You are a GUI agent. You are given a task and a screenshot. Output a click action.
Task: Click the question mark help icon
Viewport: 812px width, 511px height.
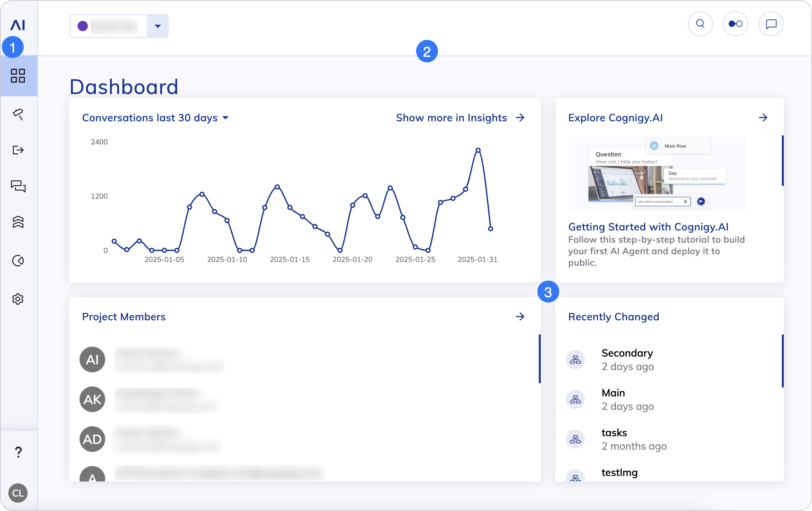coord(18,452)
